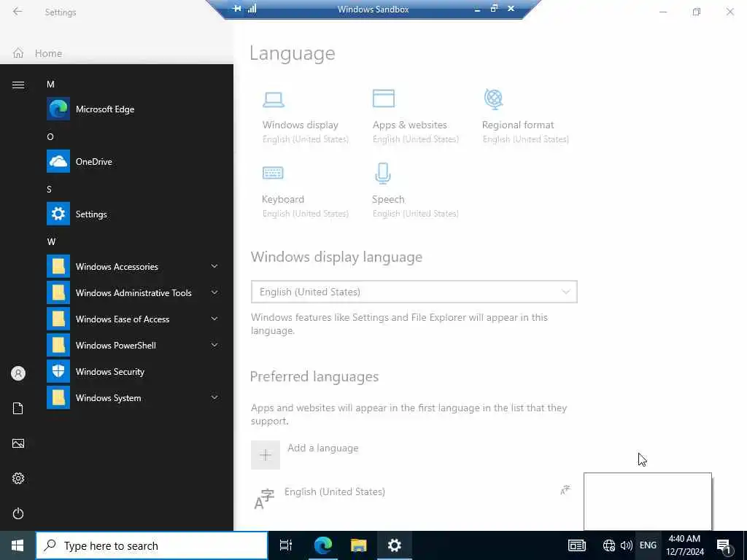Viewport: 747px width, 560px height.
Task: Open the notification center icon
Action: point(724,546)
